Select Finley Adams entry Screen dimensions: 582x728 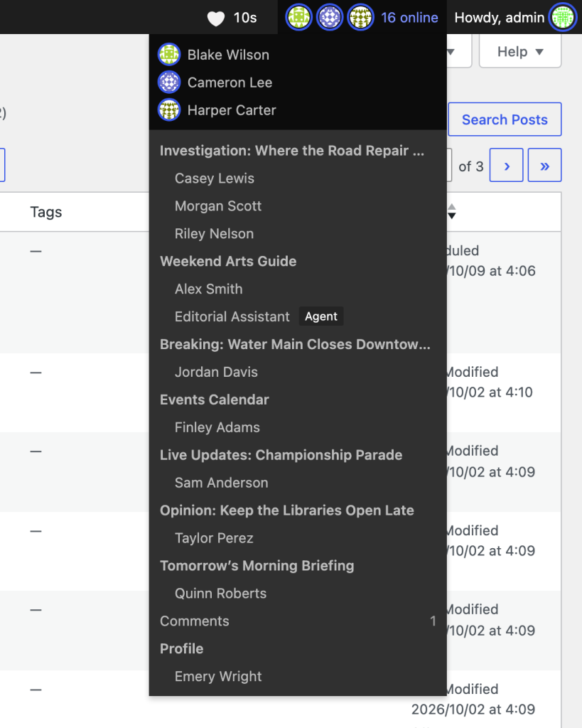click(x=217, y=427)
